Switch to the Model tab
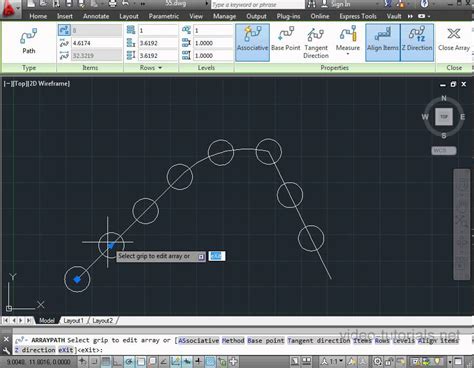 pos(47,320)
